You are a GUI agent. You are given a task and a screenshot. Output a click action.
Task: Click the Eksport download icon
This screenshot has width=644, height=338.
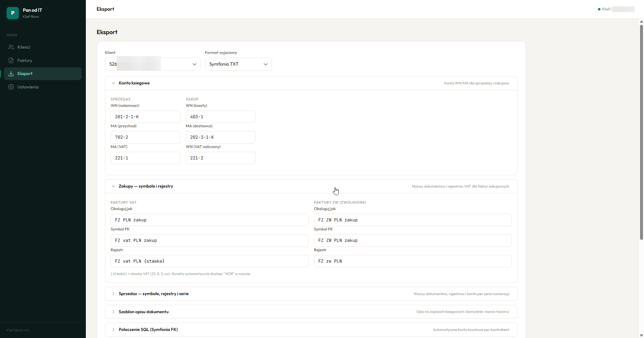pyautogui.click(x=11, y=74)
